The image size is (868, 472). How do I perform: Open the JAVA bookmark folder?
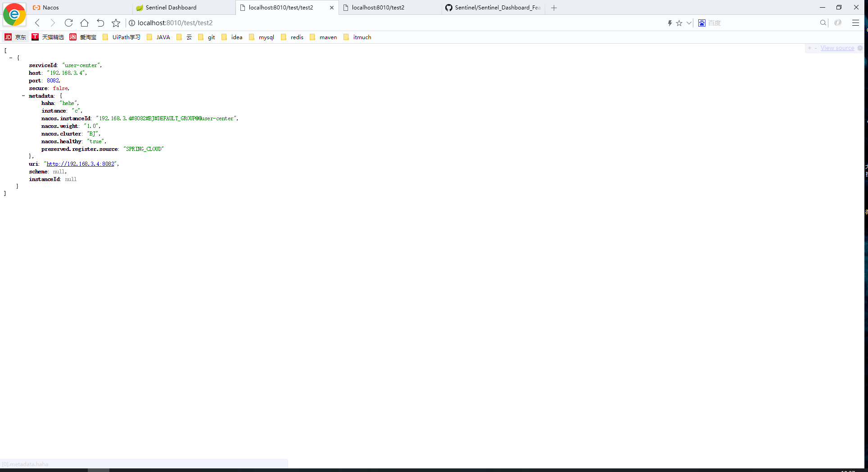(158, 37)
